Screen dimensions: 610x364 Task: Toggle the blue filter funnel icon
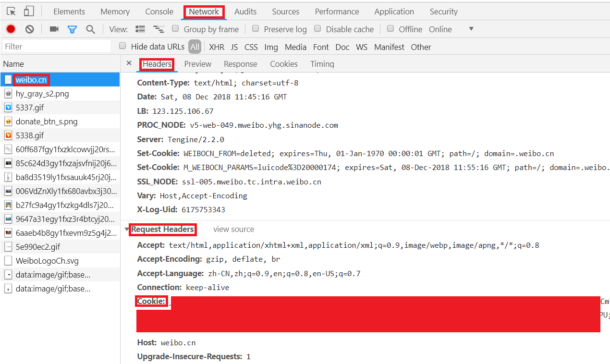coord(72,29)
